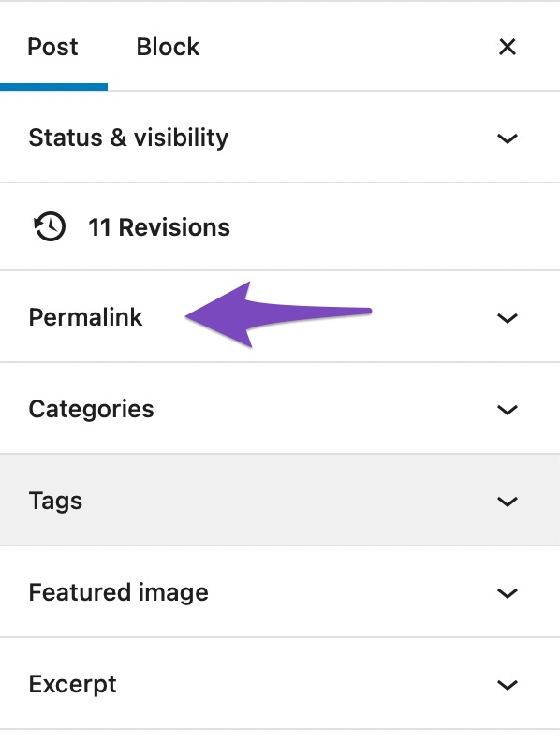Open the Excerpt section chevron
The height and width of the screenshot is (756, 560).
coord(507,684)
